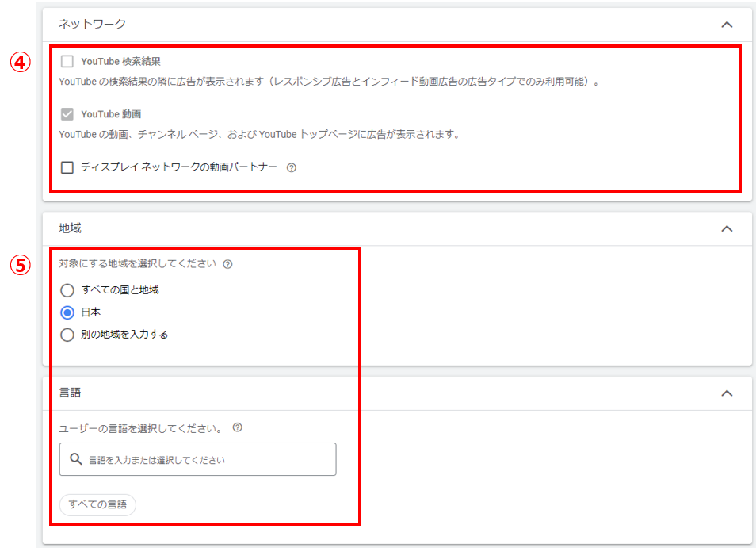Click the 地域 section title
This screenshot has width=756, height=548.
[71, 228]
